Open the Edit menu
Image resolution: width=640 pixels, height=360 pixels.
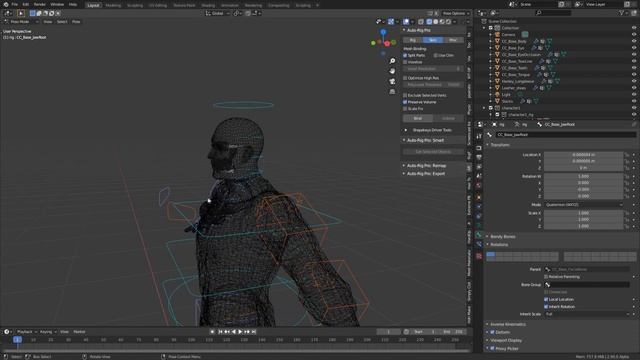pyautogui.click(x=26, y=4)
